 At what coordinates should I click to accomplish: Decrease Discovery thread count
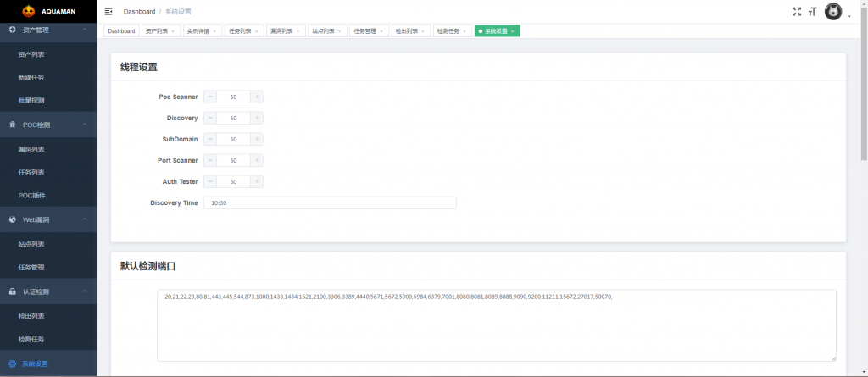click(x=210, y=118)
